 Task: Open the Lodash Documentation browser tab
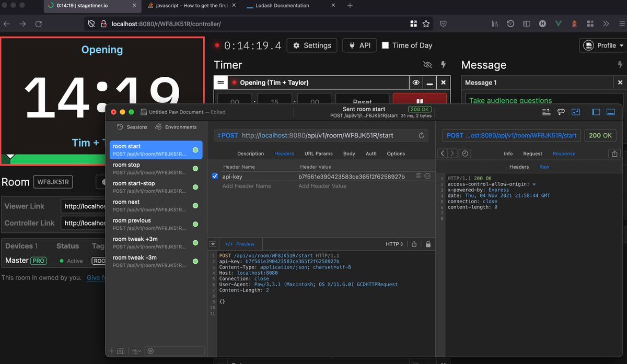(x=282, y=6)
